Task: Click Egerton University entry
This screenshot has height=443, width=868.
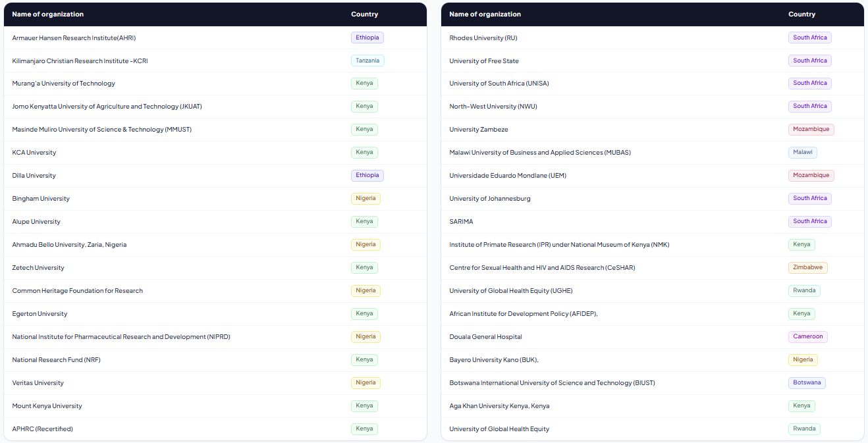Action: tap(40, 314)
